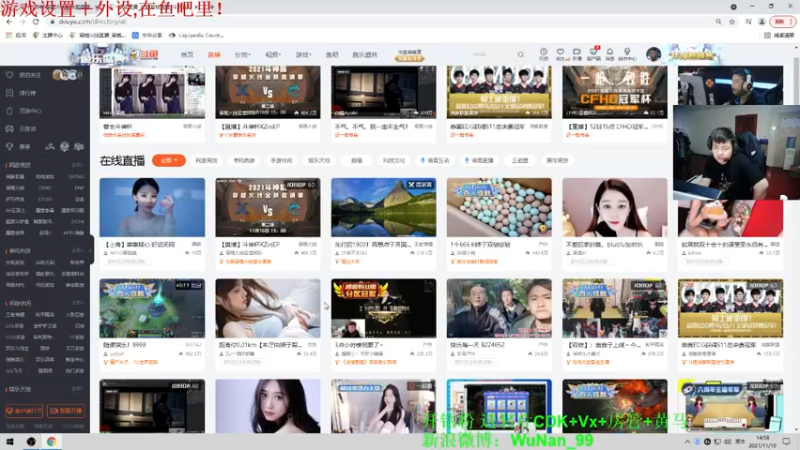Select the 单机热游 category filter
800x450 pixels.
244,160
